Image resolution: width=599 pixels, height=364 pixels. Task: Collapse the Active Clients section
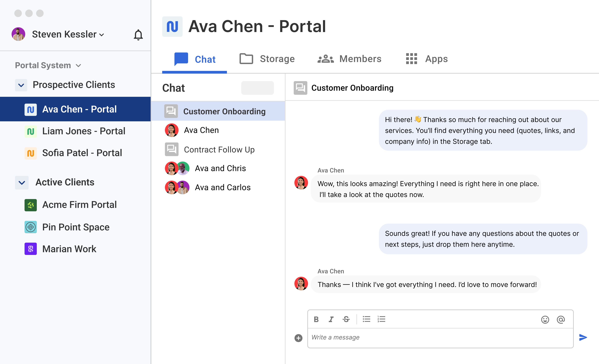[x=22, y=183]
